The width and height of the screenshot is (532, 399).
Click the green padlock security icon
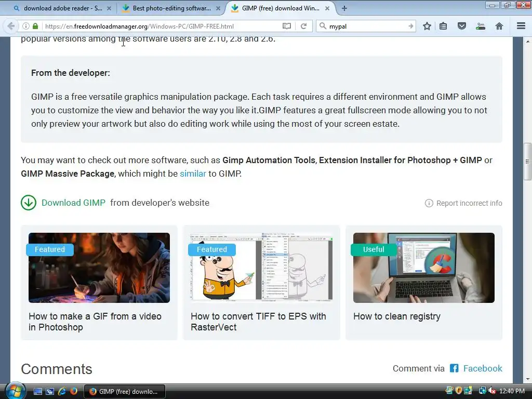35,26
